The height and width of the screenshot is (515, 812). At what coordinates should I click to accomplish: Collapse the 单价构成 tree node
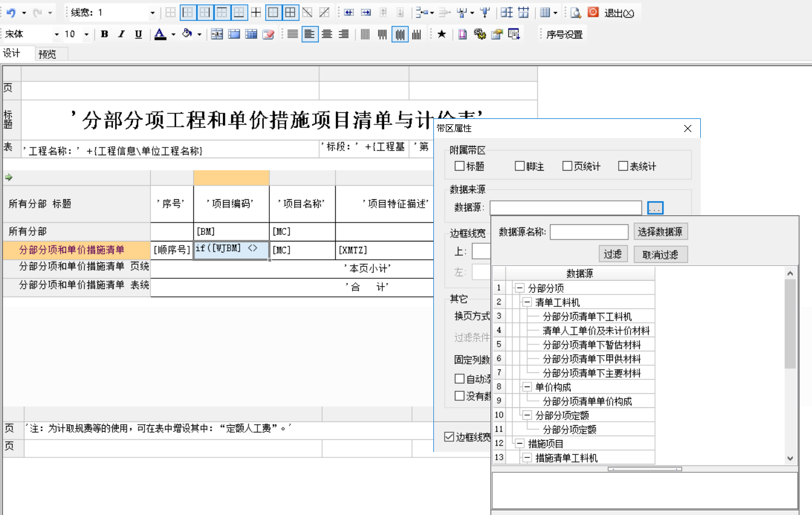(527, 387)
